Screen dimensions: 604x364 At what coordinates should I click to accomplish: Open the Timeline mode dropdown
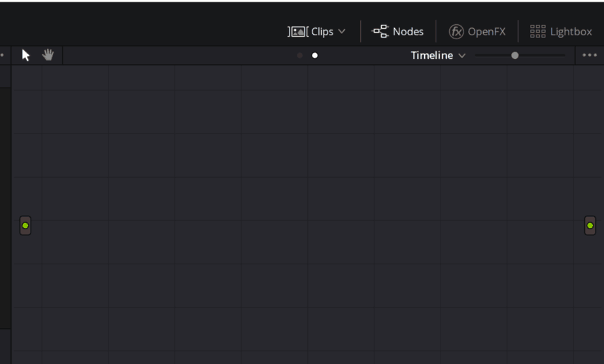(439, 56)
